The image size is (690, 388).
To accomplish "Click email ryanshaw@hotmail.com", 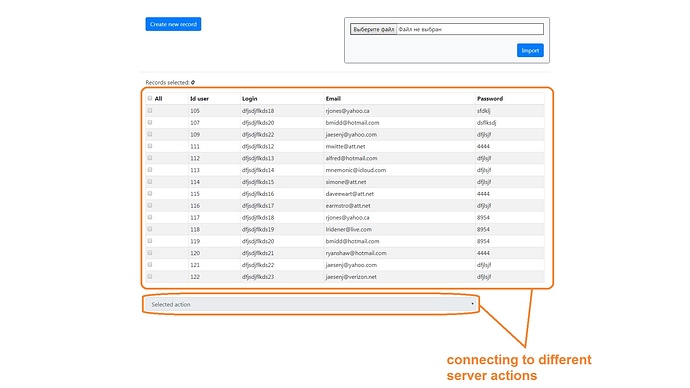I will [x=356, y=253].
